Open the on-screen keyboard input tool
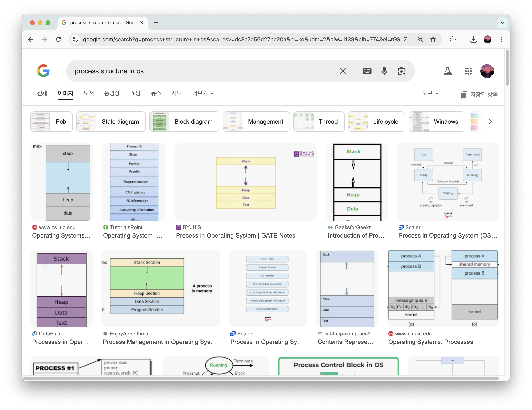Image resolution: width=532 pixels, height=410 pixels. (x=367, y=71)
